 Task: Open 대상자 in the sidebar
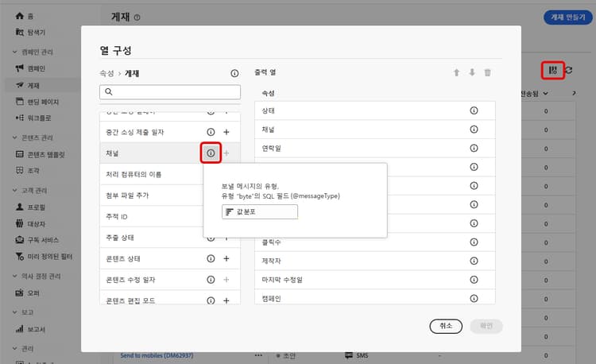(30, 224)
